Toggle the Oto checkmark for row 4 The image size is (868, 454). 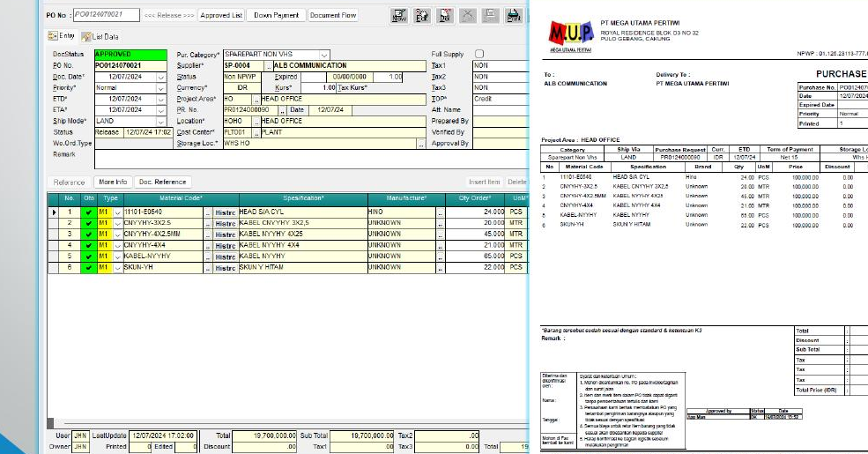tap(89, 245)
